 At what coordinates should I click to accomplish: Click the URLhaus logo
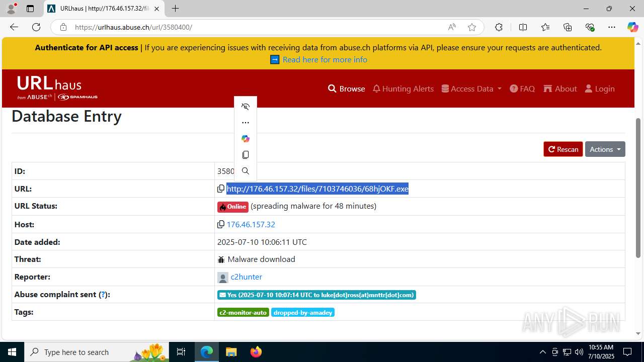tap(57, 88)
